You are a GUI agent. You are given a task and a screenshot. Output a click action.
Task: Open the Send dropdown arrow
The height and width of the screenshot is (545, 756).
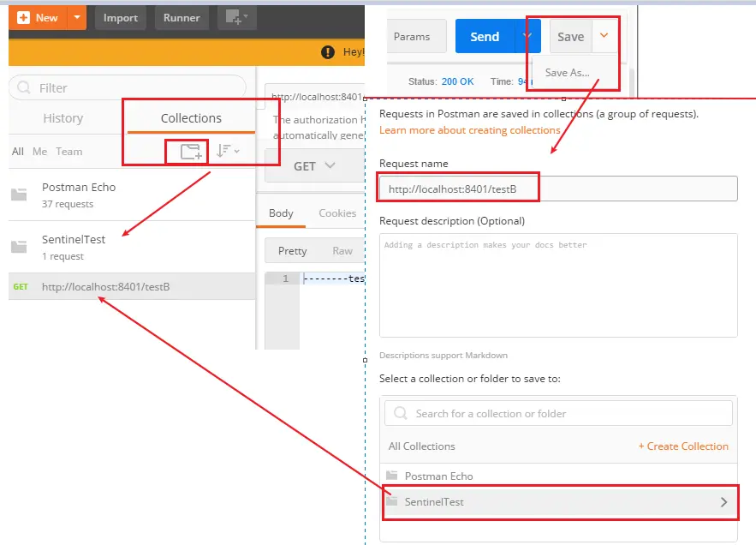click(527, 36)
